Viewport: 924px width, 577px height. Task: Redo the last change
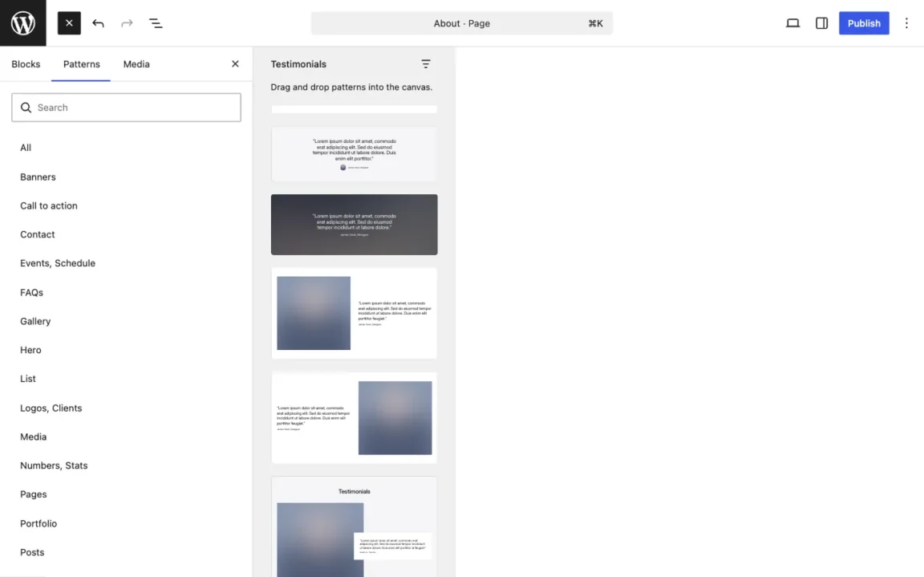[x=127, y=23]
